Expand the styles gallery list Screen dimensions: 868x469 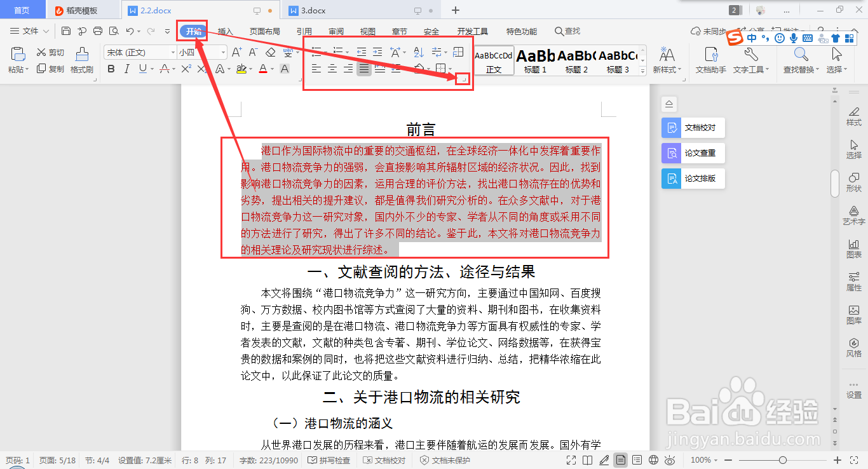[642, 72]
